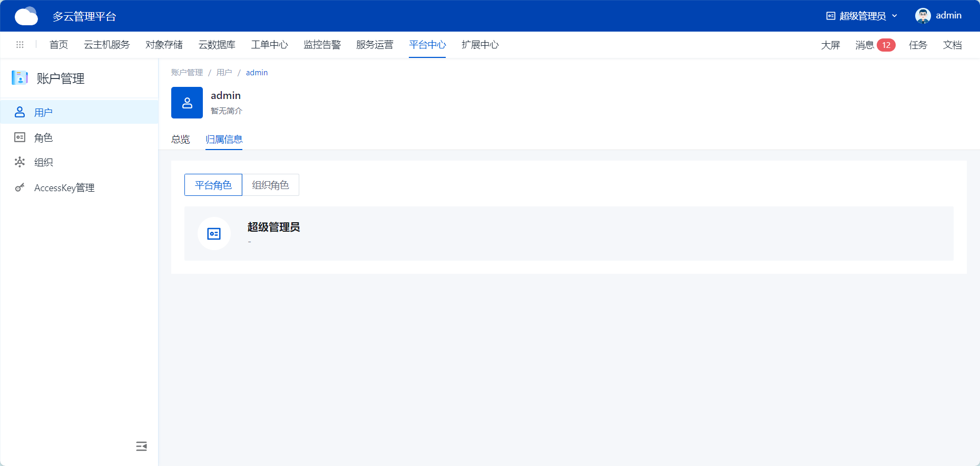Image resolution: width=980 pixels, height=466 pixels.
Task: Click the cloud logo in the header
Action: pos(26,16)
